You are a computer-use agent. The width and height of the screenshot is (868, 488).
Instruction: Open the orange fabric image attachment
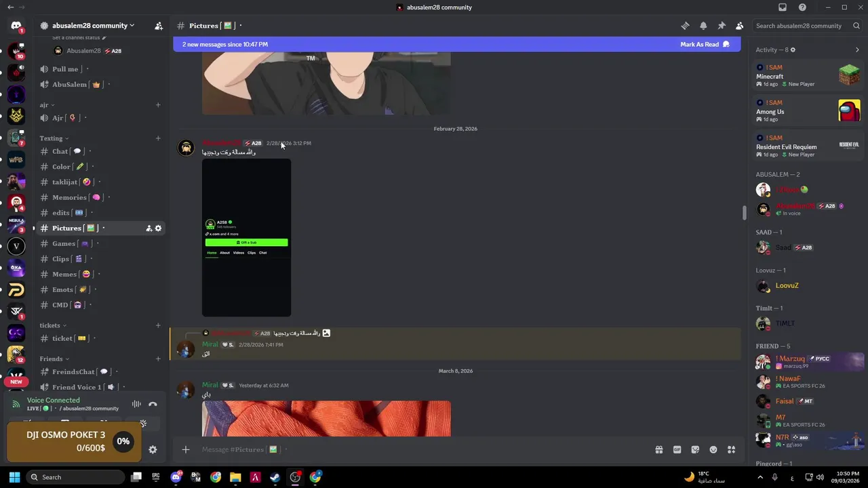coord(326,419)
